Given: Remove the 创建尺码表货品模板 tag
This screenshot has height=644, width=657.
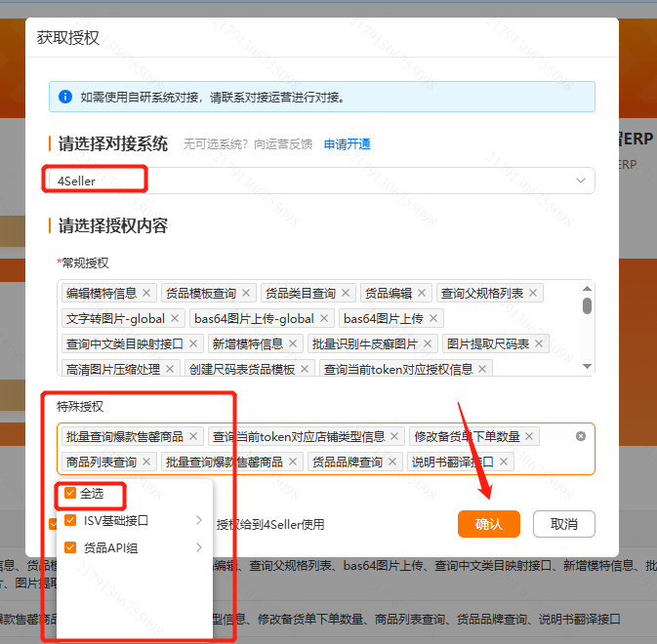Looking at the screenshot, I should coord(305,369).
